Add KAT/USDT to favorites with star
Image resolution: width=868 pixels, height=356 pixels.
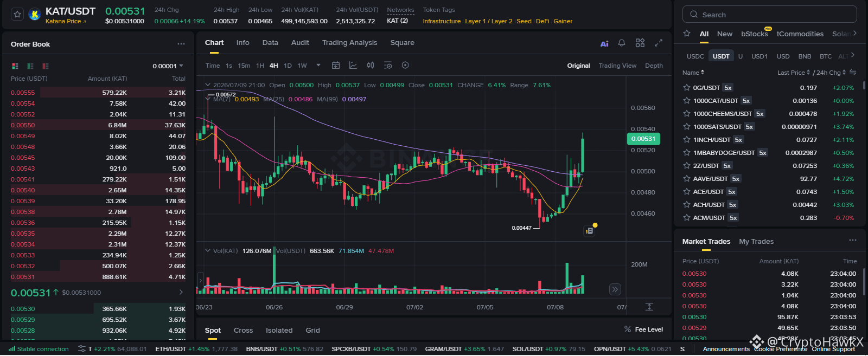pos(17,15)
